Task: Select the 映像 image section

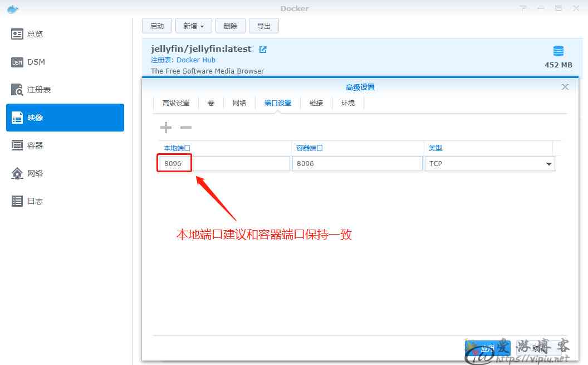Action: 65,118
